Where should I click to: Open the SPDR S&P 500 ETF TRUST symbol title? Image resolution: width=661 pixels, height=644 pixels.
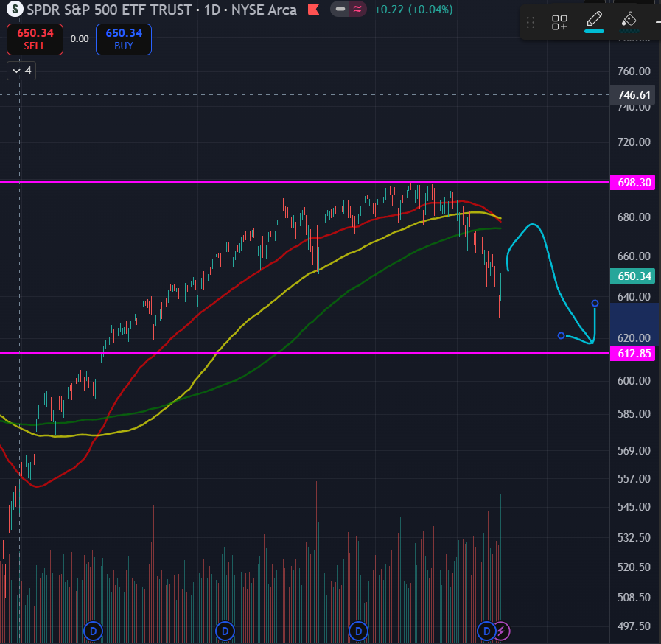pos(110,10)
